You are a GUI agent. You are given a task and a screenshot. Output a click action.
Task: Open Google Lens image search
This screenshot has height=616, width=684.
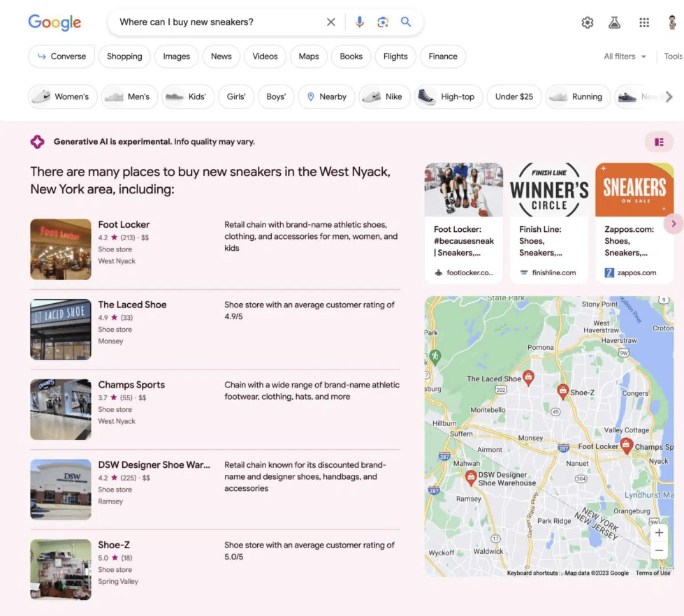click(382, 22)
